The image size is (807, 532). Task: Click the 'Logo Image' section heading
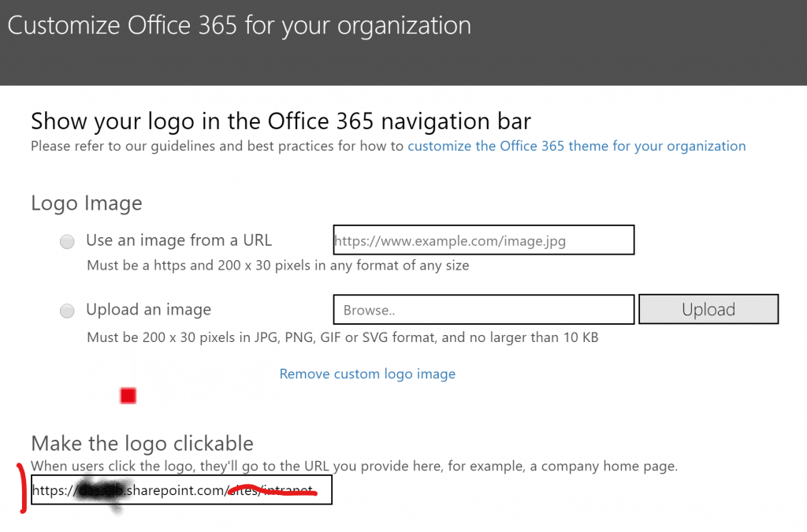87,203
